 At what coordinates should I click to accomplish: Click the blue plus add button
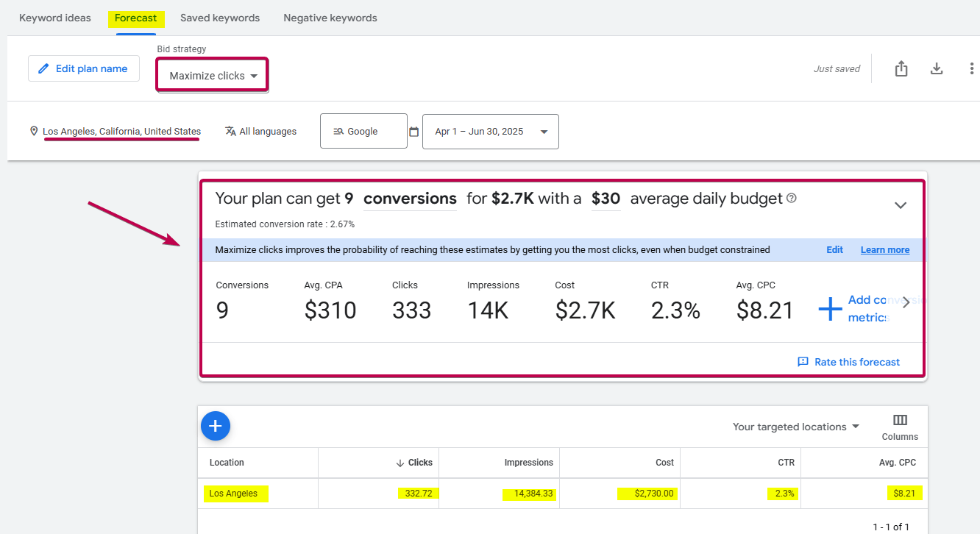point(215,426)
